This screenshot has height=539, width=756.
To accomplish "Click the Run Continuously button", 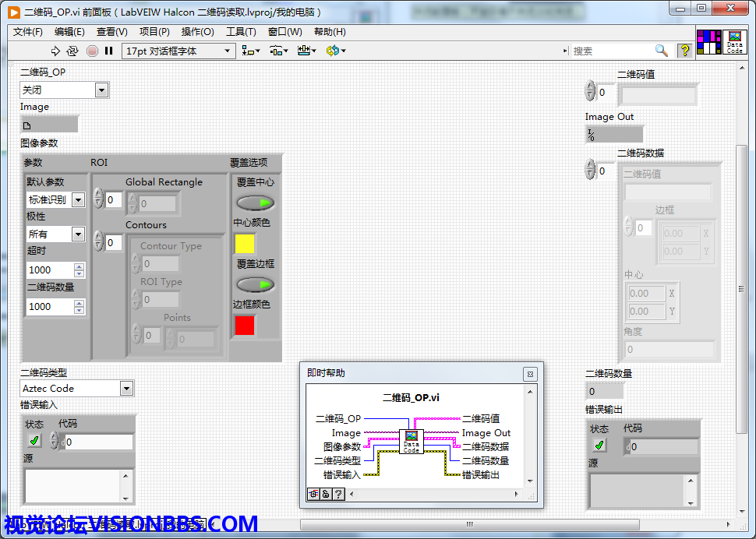I will (72, 51).
